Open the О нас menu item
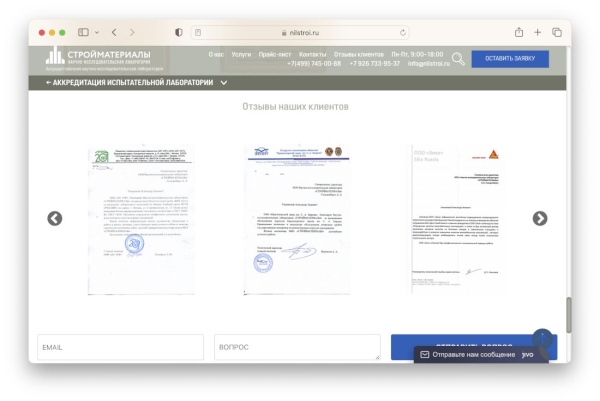This screenshot has width=600, height=401. tap(216, 54)
